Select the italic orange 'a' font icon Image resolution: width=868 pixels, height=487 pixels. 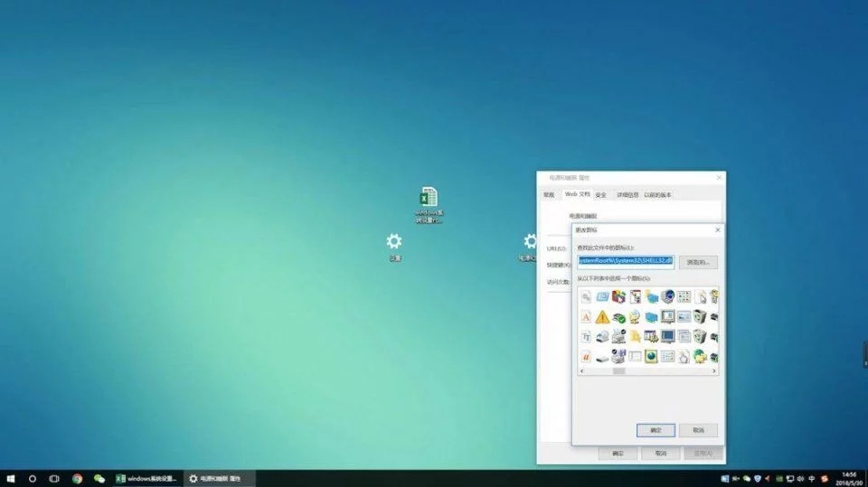point(586,357)
